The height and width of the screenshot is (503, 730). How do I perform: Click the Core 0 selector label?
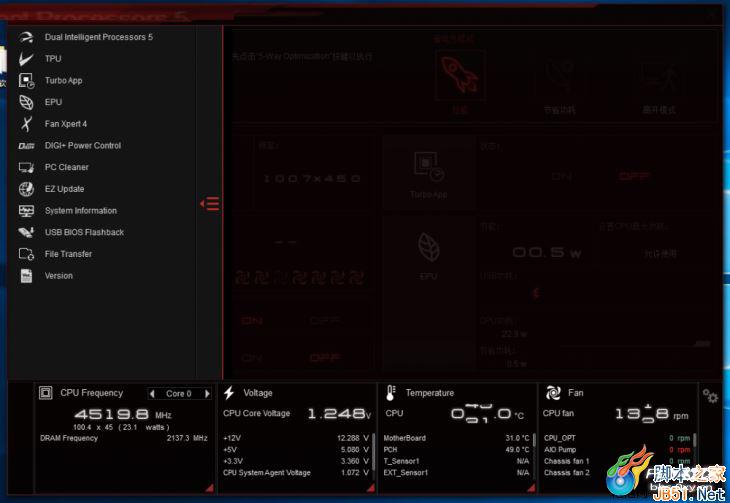click(179, 394)
